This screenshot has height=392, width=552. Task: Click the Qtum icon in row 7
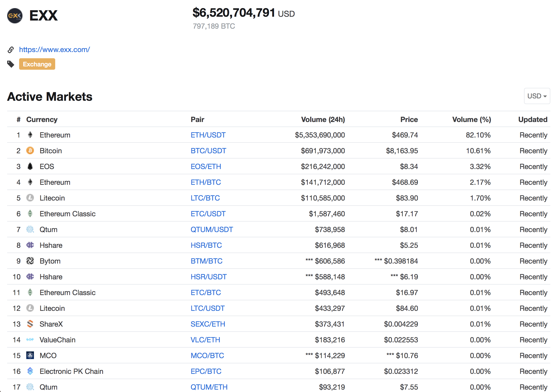(30, 229)
